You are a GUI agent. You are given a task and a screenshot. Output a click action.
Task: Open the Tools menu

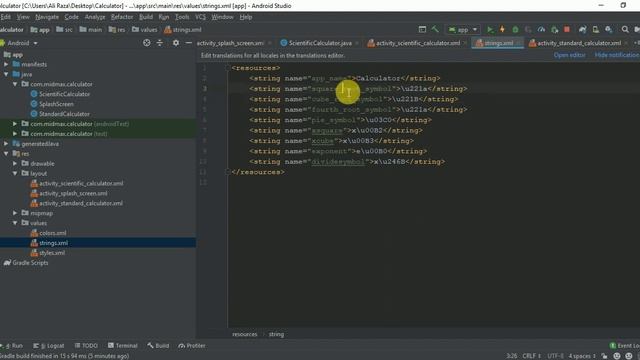pyautogui.click(x=182, y=17)
